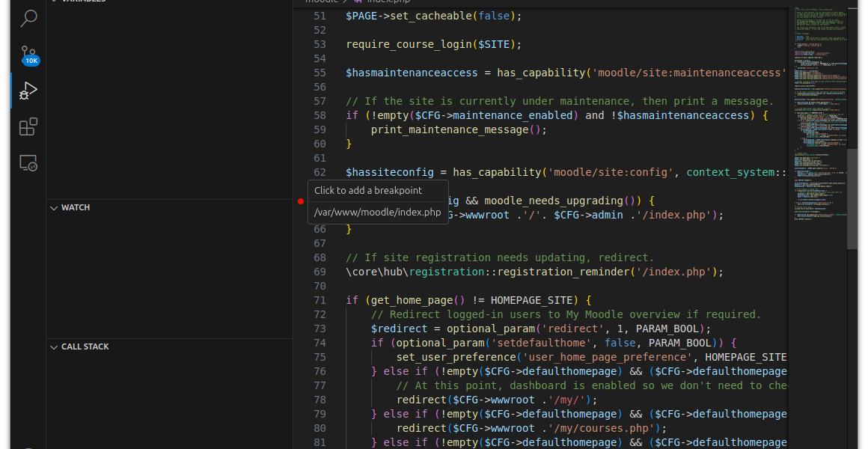Click get_home_page on line 71

coord(412,300)
